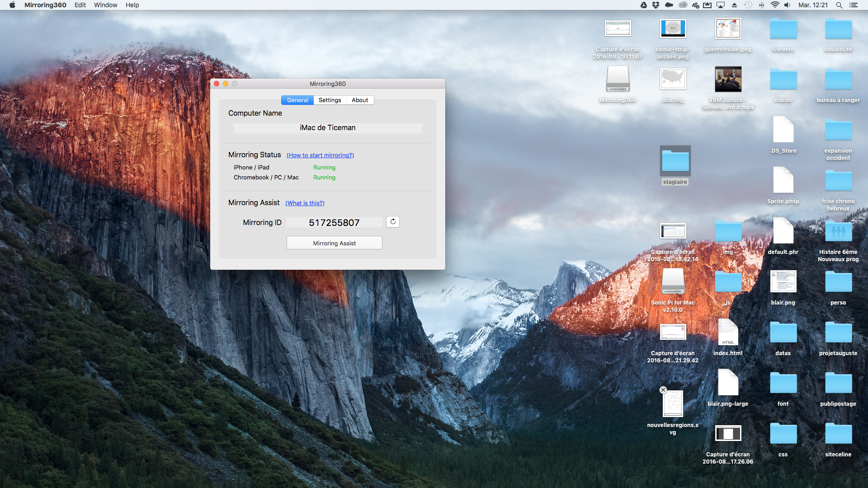This screenshot has width=868, height=488.
Task: Open Notification Center
Action: pyautogui.click(x=854, y=5)
